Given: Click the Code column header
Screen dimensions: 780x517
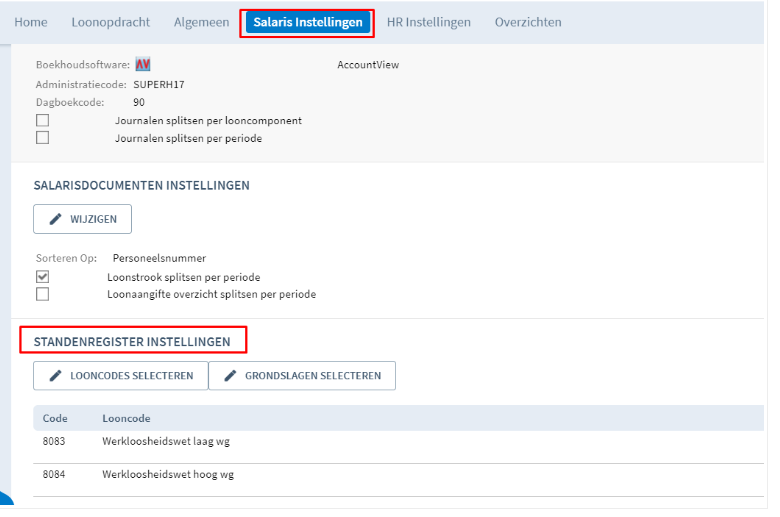Looking at the screenshot, I should pos(55,418).
